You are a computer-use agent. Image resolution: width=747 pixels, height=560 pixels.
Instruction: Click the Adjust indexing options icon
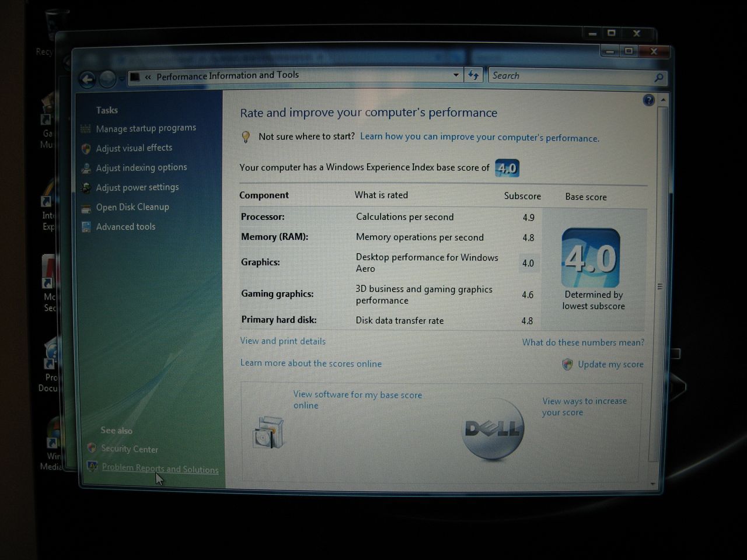tap(86, 168)
